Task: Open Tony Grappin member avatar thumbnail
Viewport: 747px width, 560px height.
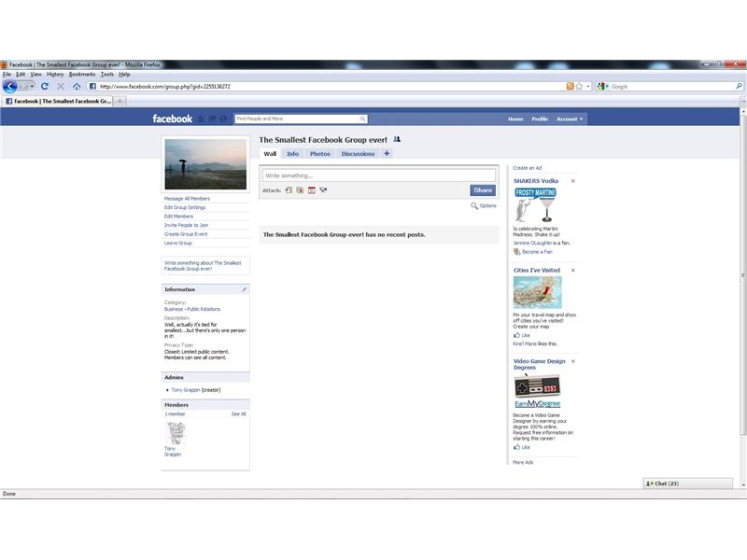Action: (176, 433)
